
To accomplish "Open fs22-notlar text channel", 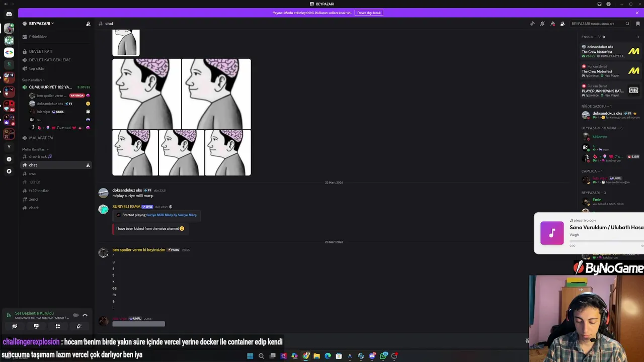I will coord(55,191).
